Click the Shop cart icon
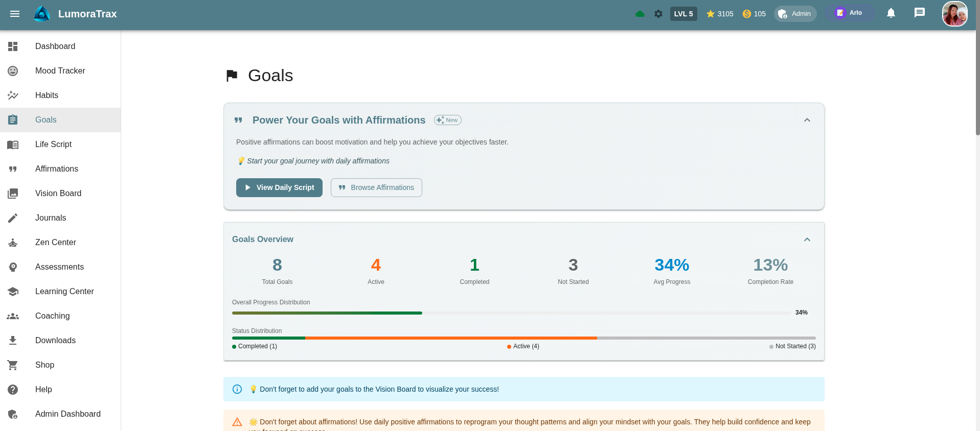This screenshot has width=980, height=431. pos(13,365)
